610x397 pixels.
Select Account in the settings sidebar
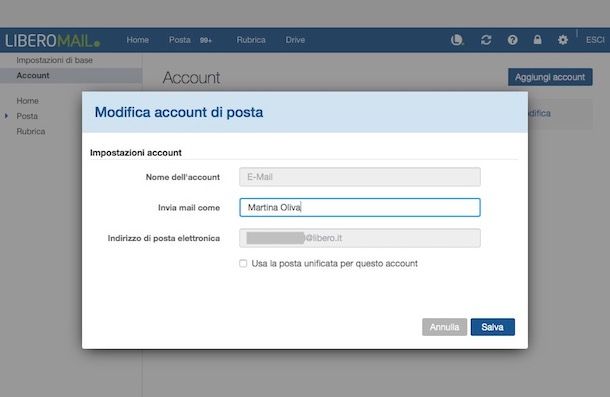pyautogui.click(x=71, y=76)
